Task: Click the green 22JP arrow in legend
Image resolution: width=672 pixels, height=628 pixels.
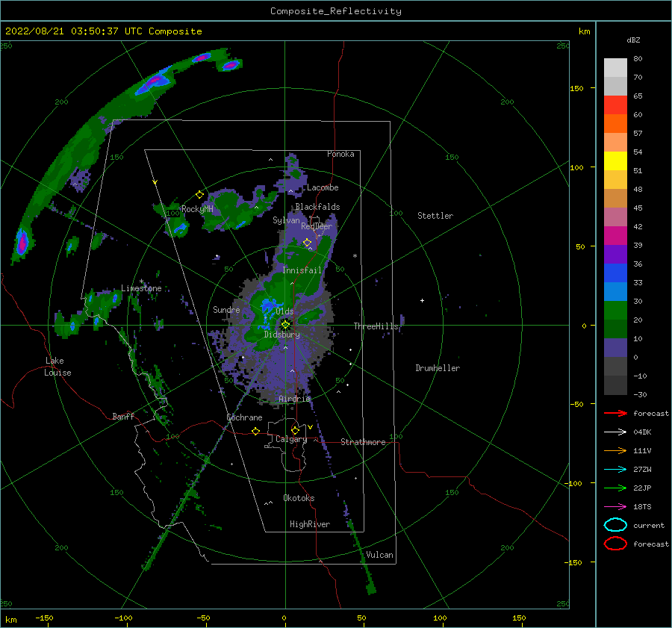Action: [615, 488]
